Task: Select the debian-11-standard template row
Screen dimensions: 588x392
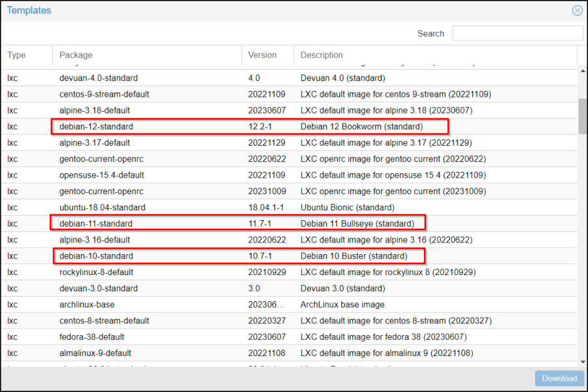Action: click(x=95, y=223)
